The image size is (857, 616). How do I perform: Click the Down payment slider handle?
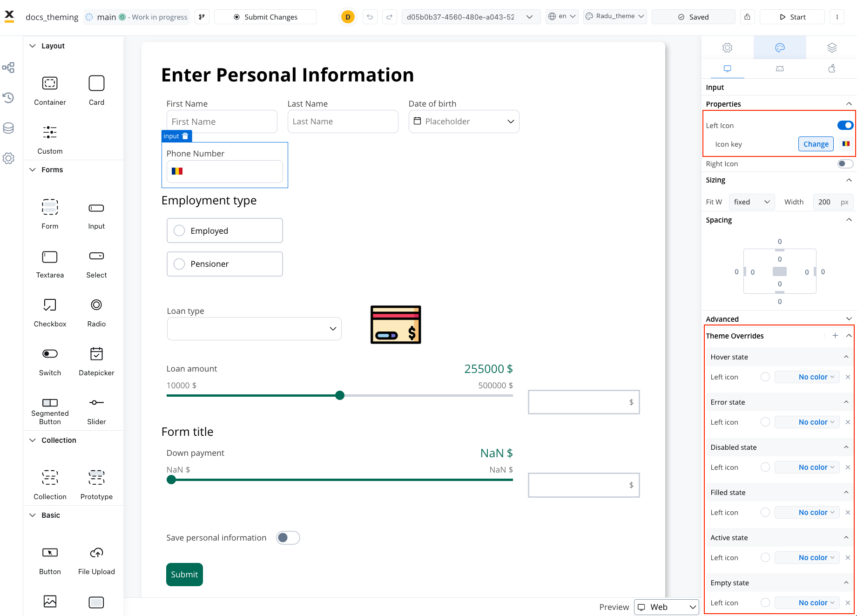coord(171,480)
